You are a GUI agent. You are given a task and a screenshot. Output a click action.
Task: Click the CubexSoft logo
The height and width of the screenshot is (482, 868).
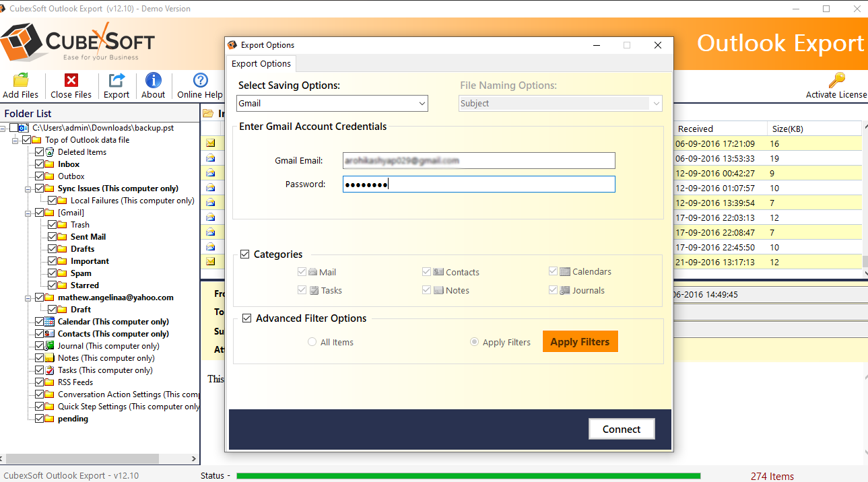[78, 42]
